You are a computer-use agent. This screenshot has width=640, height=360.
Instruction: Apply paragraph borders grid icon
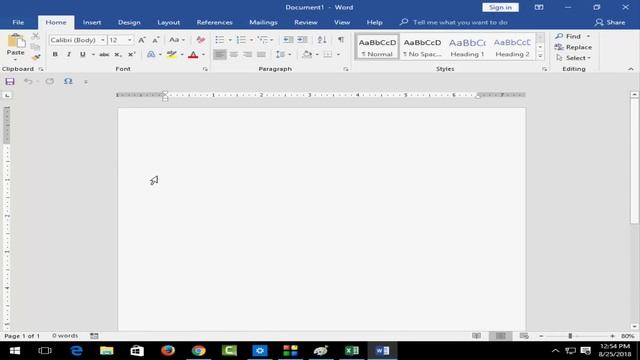point(328,54)
